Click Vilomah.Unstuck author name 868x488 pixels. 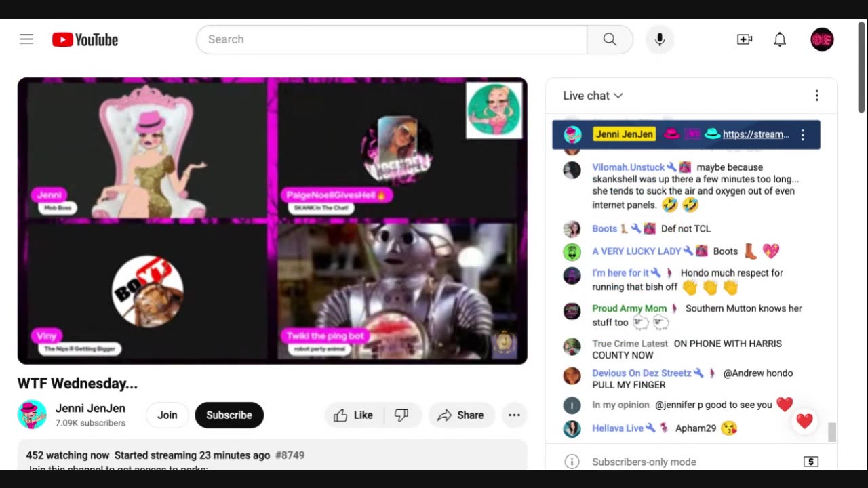[628, 167]
